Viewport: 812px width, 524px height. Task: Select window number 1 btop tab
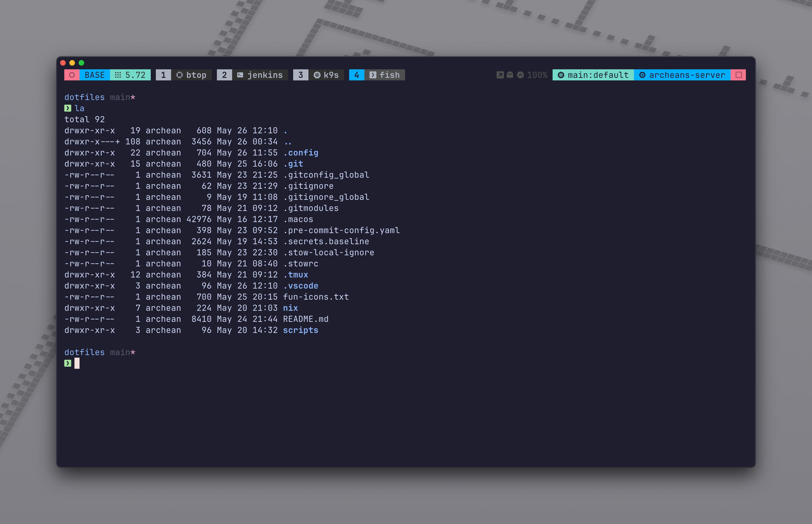click(x=163, y=75)
